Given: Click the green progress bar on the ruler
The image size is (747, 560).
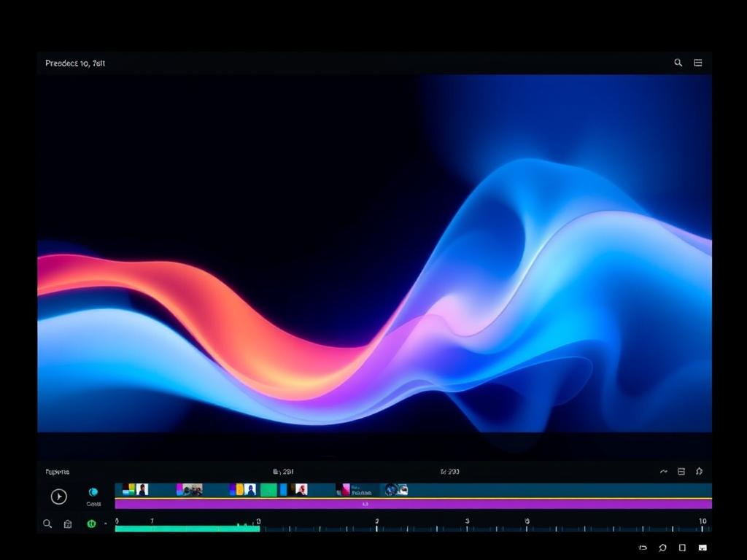Looking at the screenshot, I should click(187, 529).
